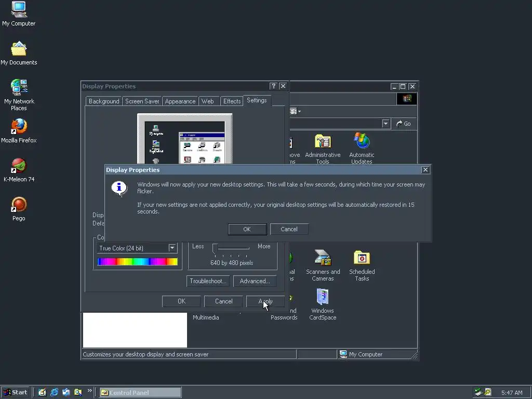Click the search folder quick launch icon
The image size is (532, 399).
78,392
